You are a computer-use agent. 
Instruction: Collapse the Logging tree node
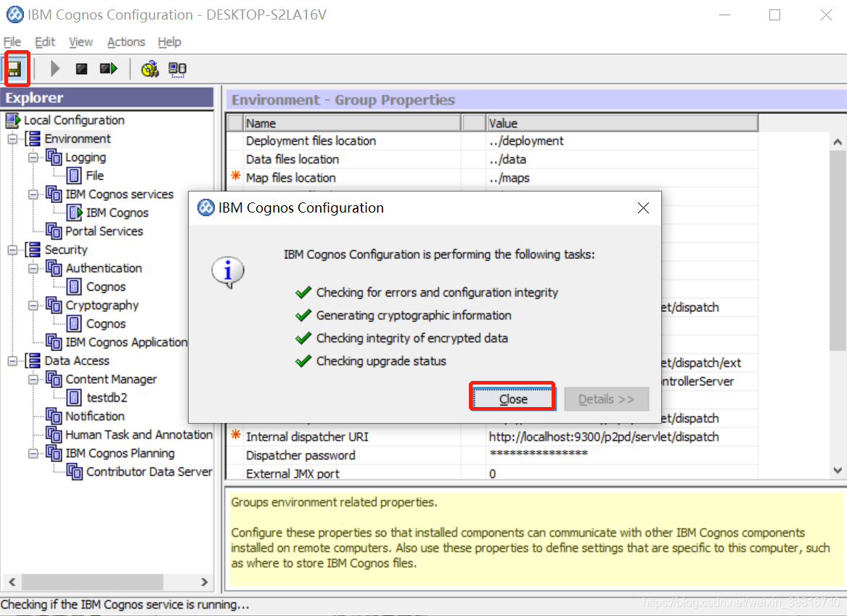33,157
